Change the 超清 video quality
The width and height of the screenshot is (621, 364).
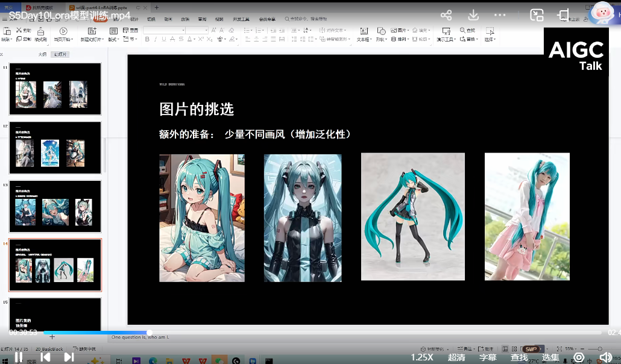click(456, 357)
